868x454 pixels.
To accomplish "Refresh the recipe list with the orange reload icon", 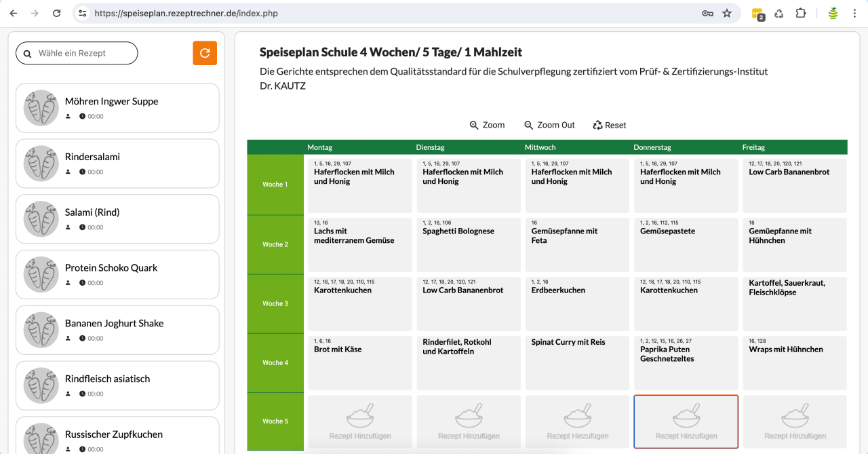I will pyautogui.click(x=205, y=53).
